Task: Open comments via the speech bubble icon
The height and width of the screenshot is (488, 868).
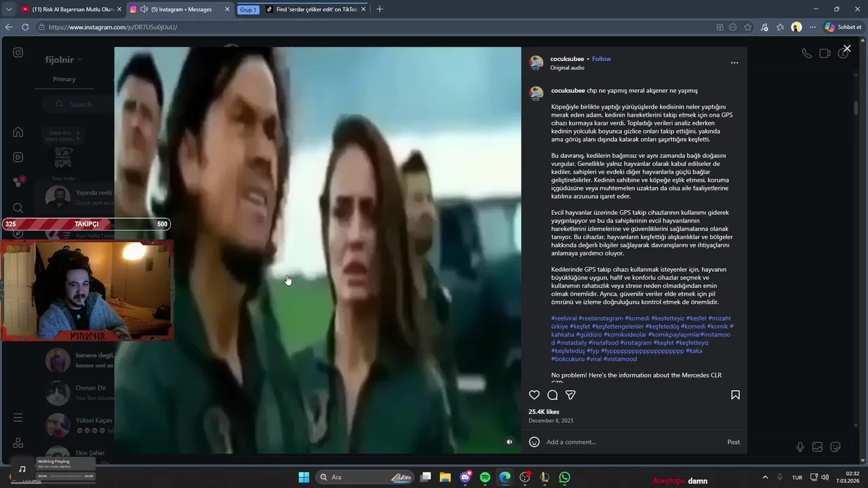Action: point(552,395)
